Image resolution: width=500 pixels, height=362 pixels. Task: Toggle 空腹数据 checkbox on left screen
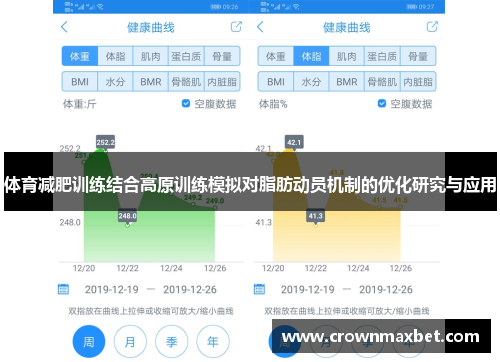pyautogui.click(x=186, y=104)
